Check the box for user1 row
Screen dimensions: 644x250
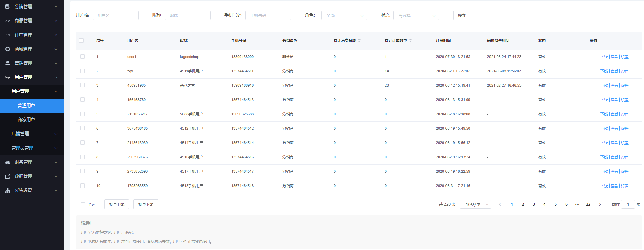(83, 57)
